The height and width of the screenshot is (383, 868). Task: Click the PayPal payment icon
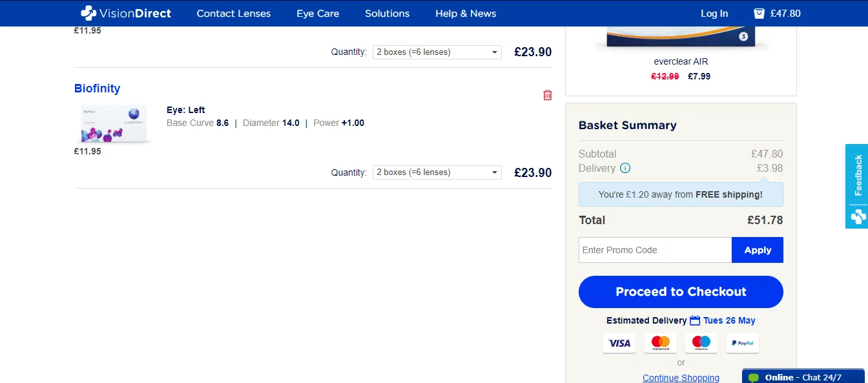(x=743, y=343)
